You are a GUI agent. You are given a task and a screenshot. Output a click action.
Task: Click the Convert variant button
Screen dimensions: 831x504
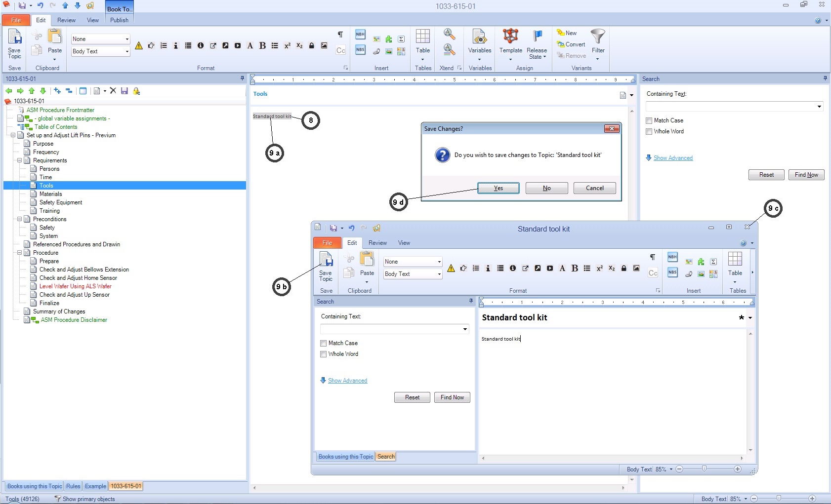point(571,44)
